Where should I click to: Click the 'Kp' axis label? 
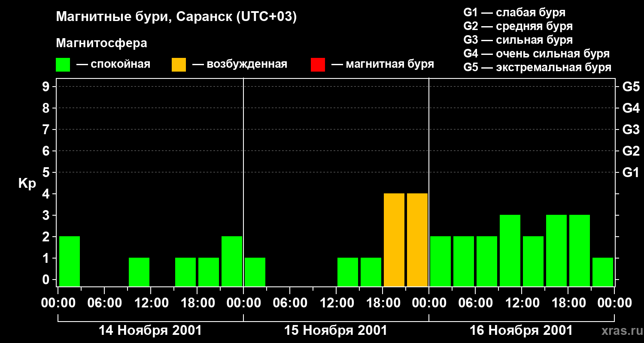(27, 184)
